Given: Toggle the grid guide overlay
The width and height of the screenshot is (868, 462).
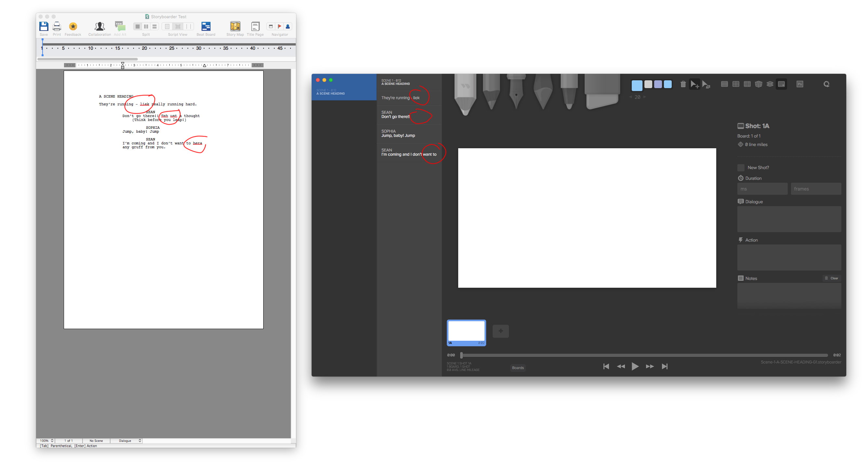Looking at the screenshot, I should tap(724, 84).
